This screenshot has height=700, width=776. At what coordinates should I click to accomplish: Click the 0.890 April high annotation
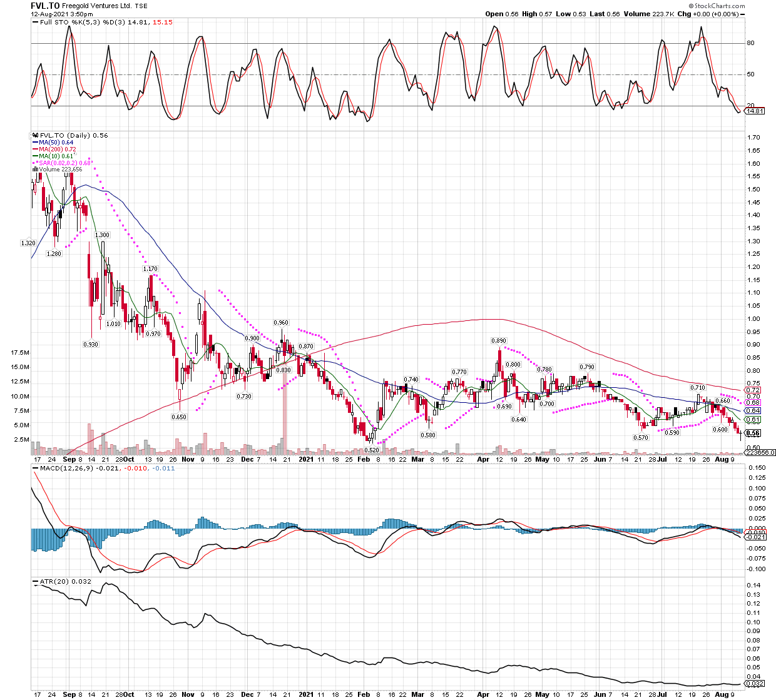(499, 342)
